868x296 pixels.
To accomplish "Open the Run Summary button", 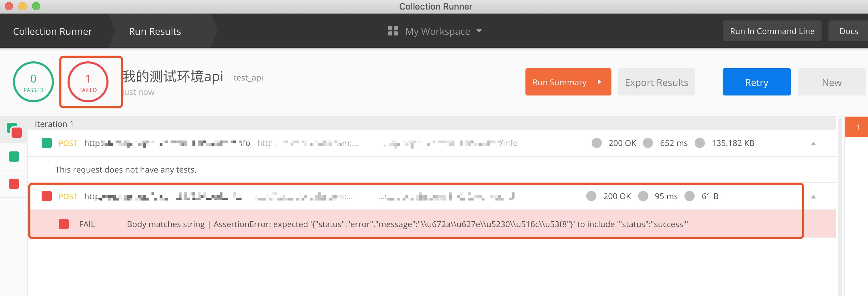I will pyautogui.click(x=568, y=82).
